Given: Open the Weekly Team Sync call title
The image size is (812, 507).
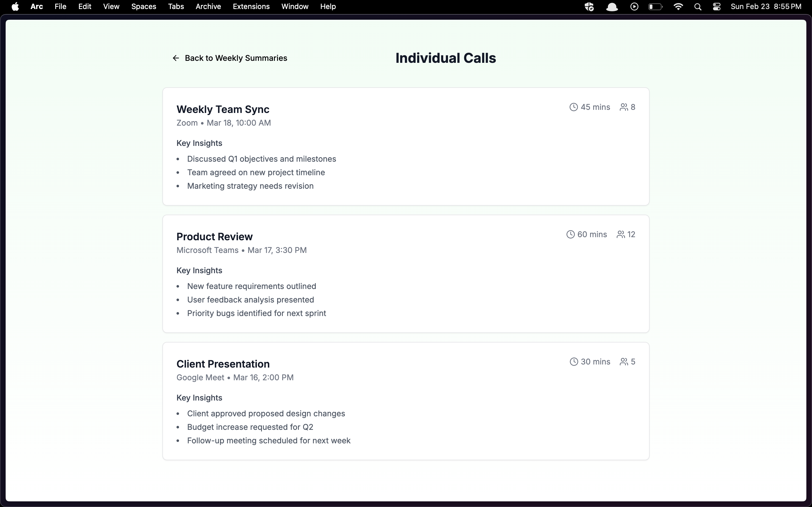Looking at the screenshot, I should point(223,109).
